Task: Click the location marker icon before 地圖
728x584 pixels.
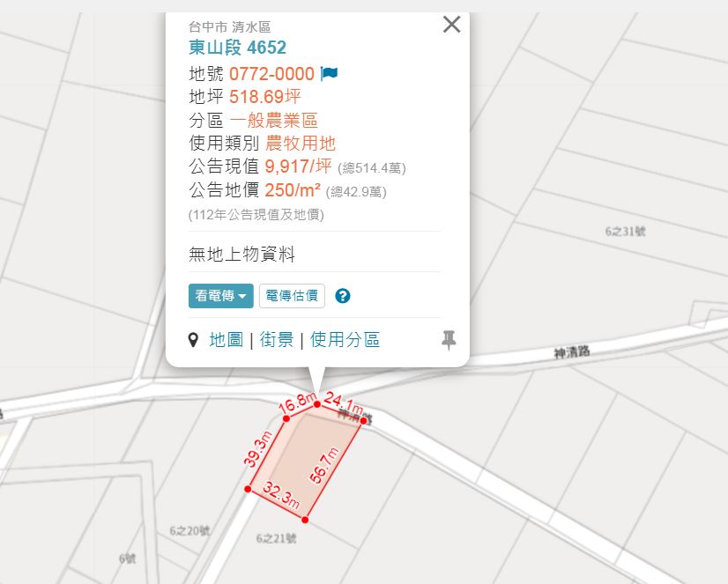Action: [x=193, y=339]
